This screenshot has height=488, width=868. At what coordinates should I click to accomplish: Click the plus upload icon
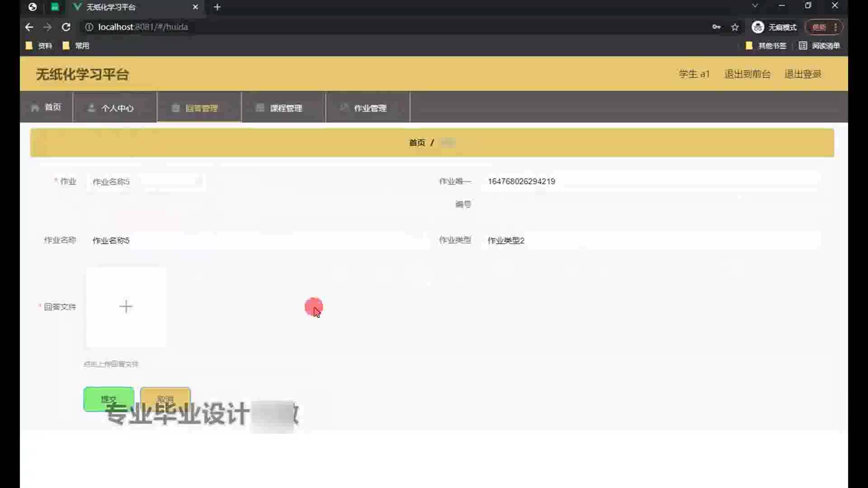point(126,307)
